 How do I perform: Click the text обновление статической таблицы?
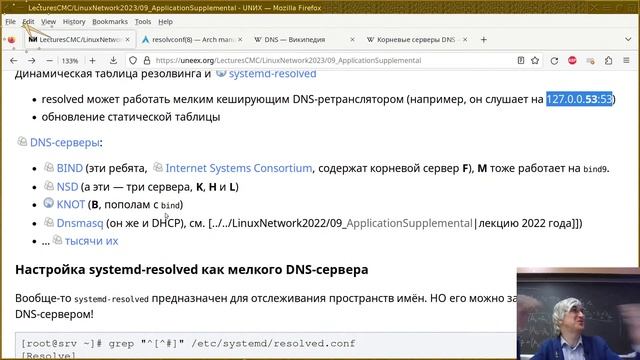[131, 117]
